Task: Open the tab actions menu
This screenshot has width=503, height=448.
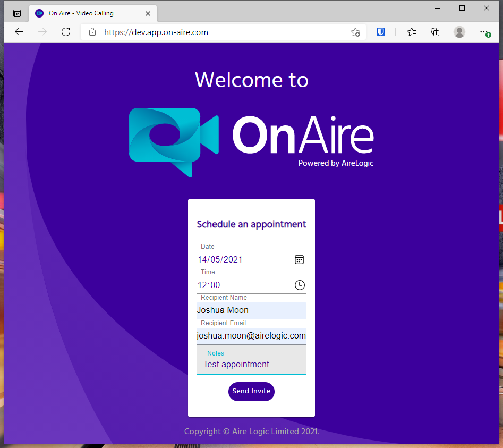Action: 17,13
